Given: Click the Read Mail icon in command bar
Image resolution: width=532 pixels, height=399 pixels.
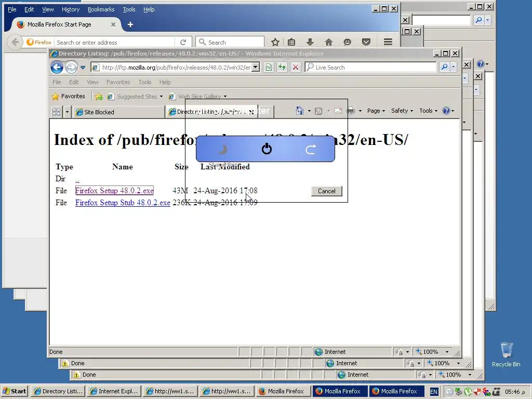Looking at the screenshot, I should (x=338, y=111).
